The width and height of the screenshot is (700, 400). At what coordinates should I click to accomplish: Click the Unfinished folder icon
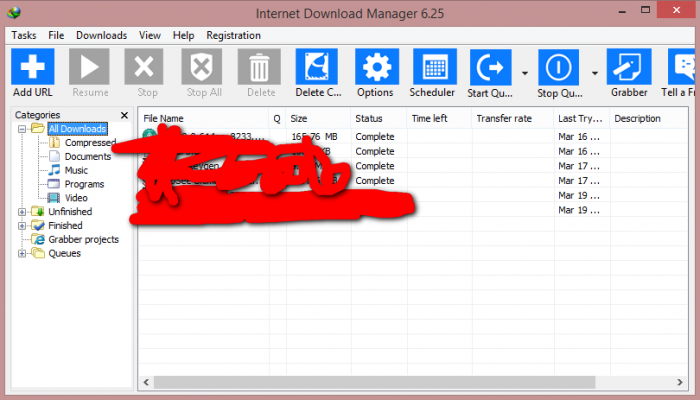tap(38, 212)
